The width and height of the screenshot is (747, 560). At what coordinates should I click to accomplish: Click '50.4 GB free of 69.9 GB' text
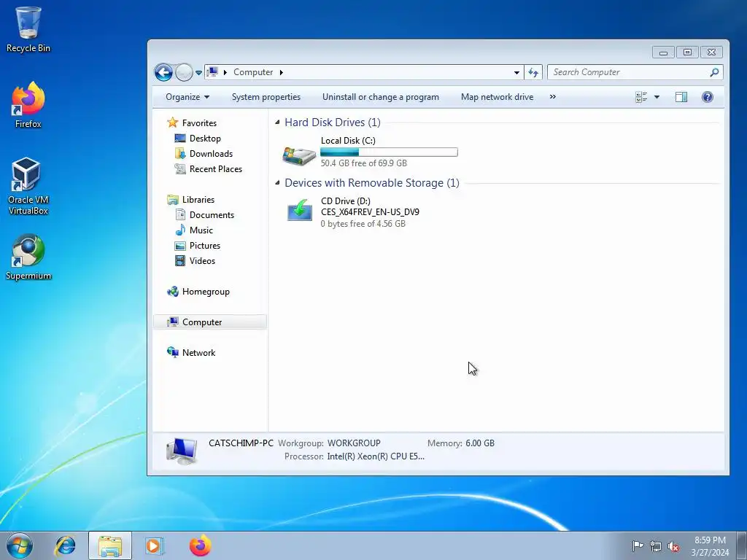tap(363, 163)
